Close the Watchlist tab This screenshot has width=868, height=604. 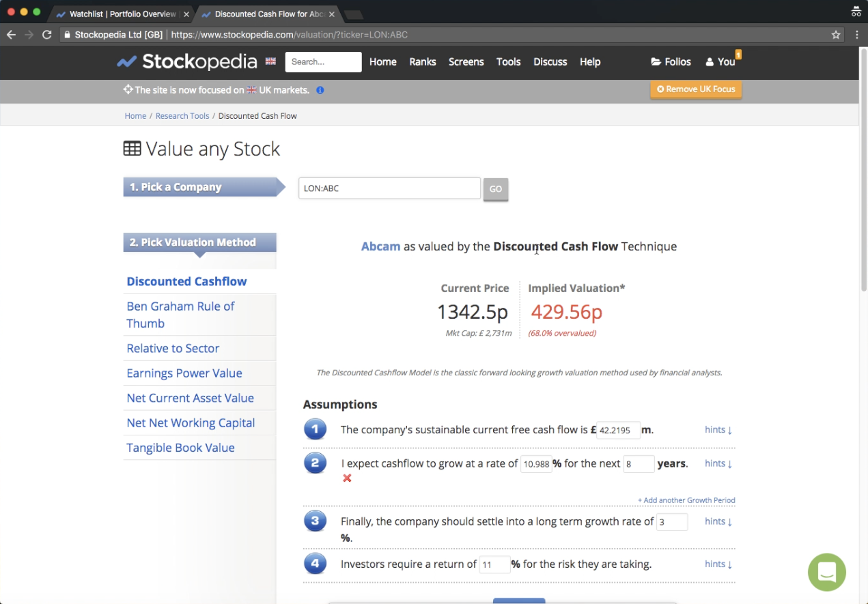point(186,14)
